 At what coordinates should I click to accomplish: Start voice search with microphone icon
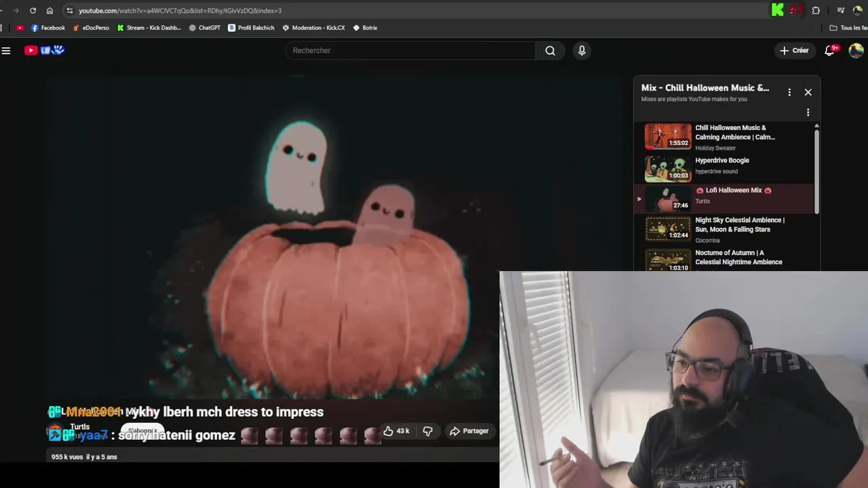coord(582,50)
